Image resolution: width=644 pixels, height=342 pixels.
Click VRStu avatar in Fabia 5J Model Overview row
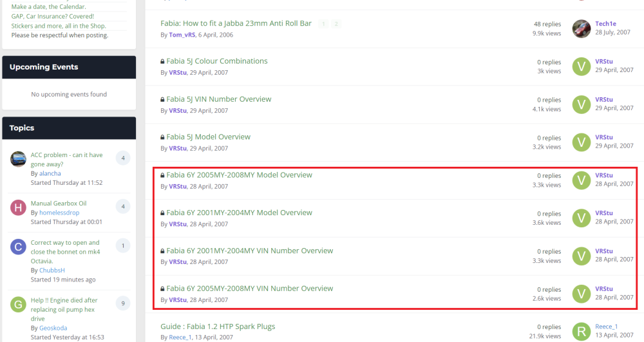coord(581,142)
